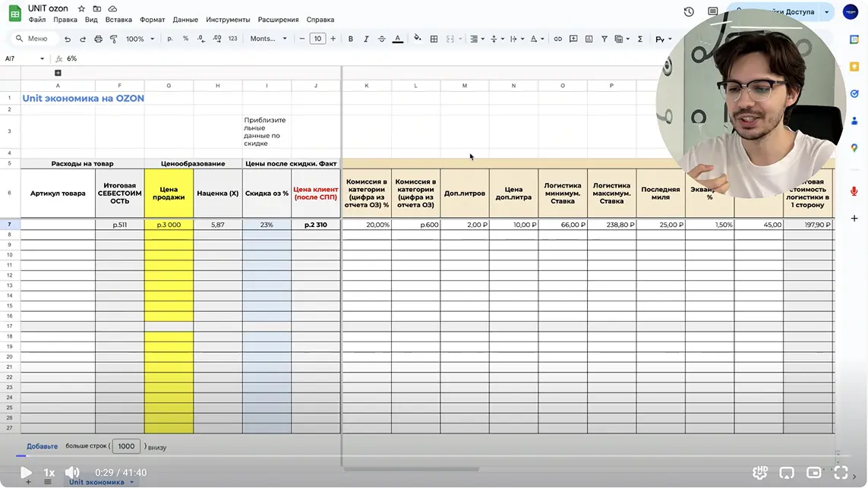The width and height of the screenshot is (868, 488).
Task: Change playback speed 1x
Action: point(49,473)
